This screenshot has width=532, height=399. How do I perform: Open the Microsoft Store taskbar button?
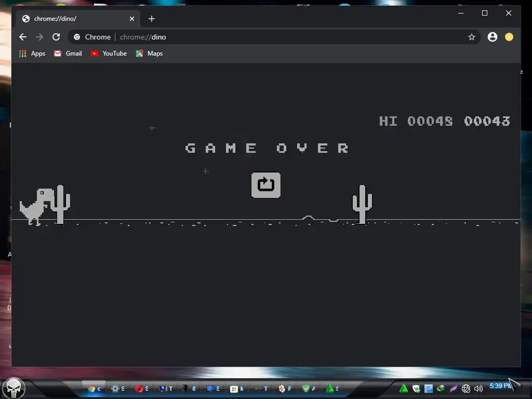[236, 389]
